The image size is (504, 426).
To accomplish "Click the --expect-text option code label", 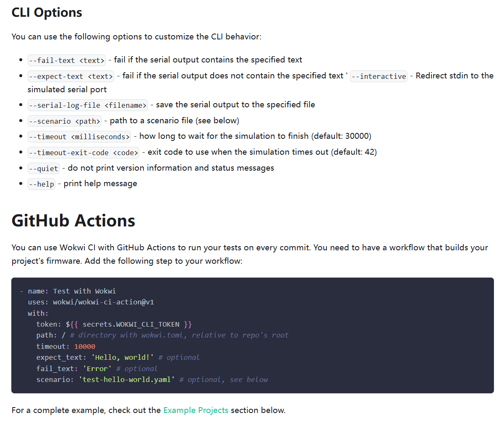I will click(x=71, y=76).
